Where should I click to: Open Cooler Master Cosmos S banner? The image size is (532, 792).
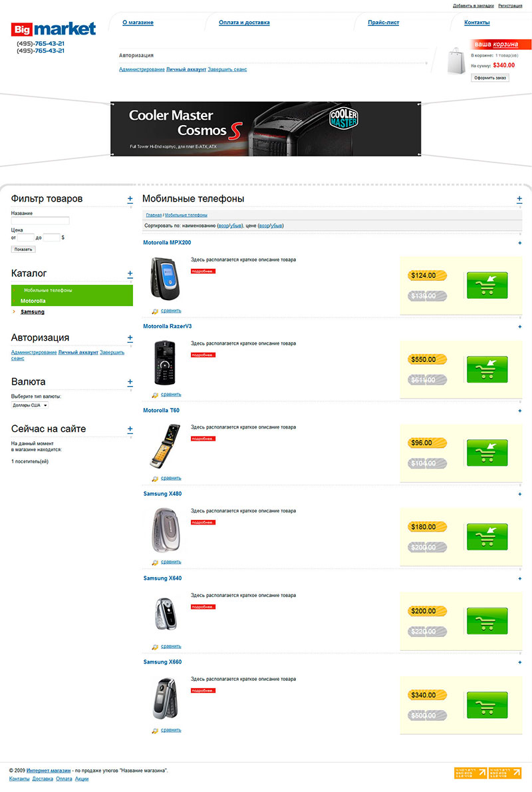(265, 129)
